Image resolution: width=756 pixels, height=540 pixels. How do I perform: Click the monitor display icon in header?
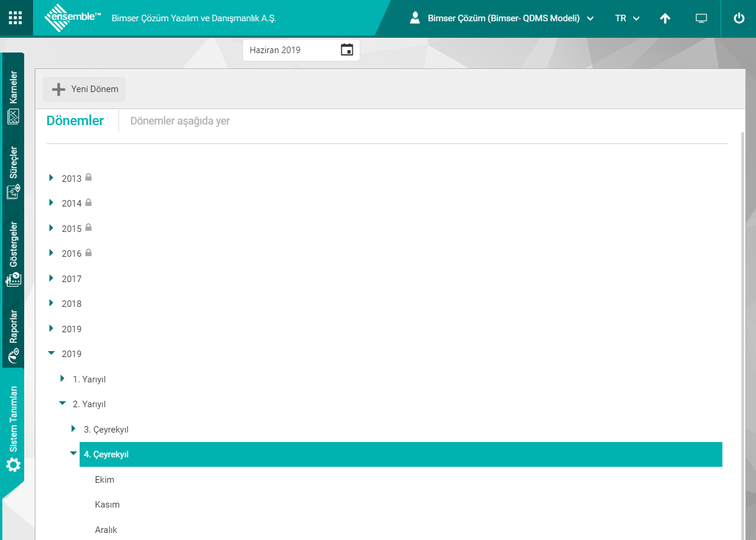pos(701,18)
